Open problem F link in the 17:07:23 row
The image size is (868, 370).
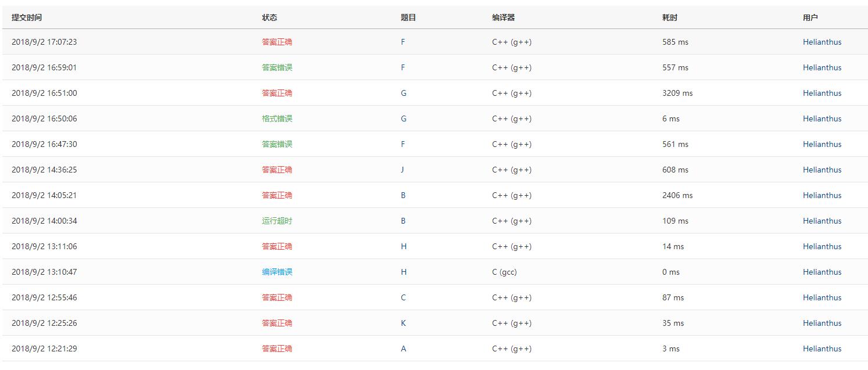(x=403, y=42)
